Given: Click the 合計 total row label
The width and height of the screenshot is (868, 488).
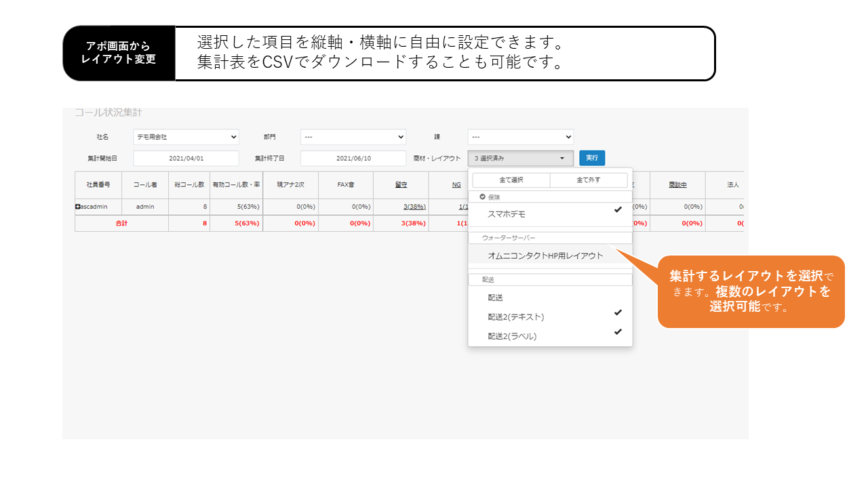Looking at the screenshot, I should (121, 223).
